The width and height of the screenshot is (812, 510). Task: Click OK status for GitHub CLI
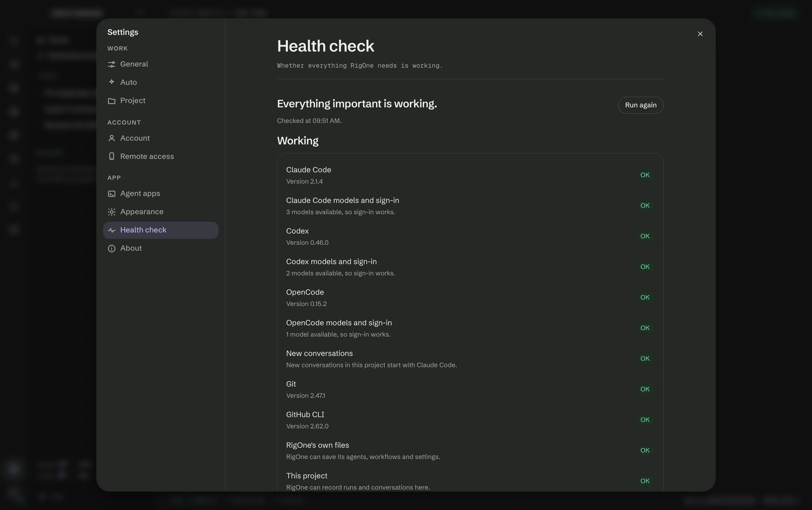[x=645, y=420]
